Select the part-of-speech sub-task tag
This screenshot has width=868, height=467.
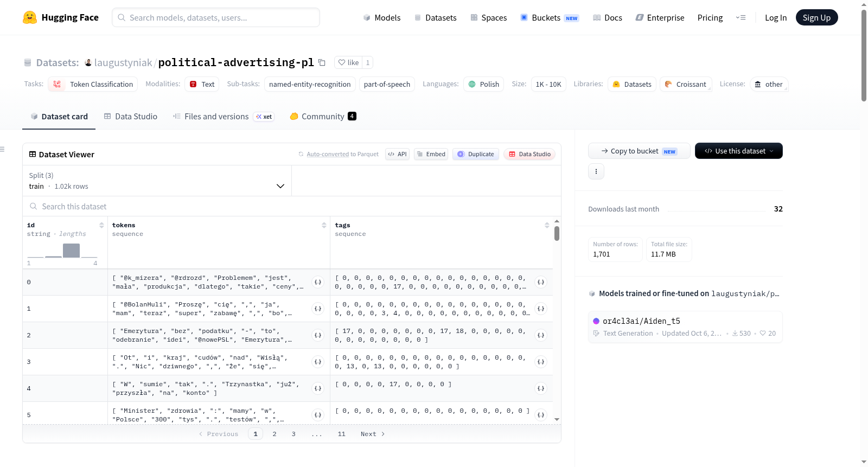(387, 84)
